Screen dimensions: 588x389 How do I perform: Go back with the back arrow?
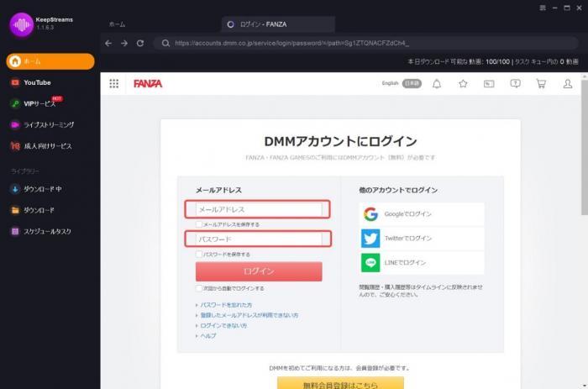click(x=108, y=43)
